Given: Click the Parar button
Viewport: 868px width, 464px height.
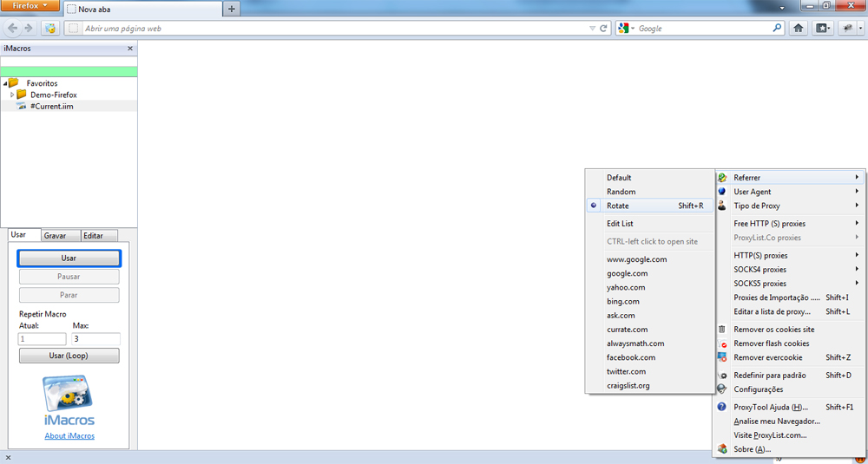Looking at the screenshot, I should coord(69,295).
